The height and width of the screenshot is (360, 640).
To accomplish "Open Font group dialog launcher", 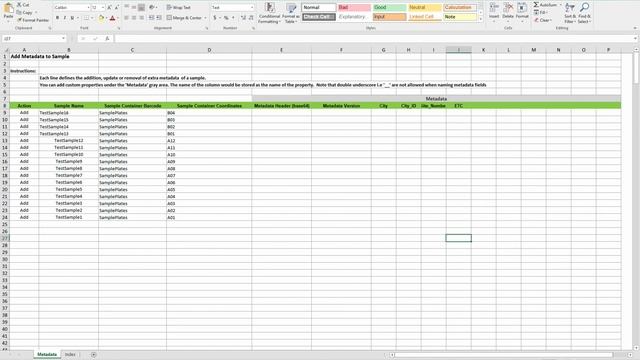I will tap(118, 28).
